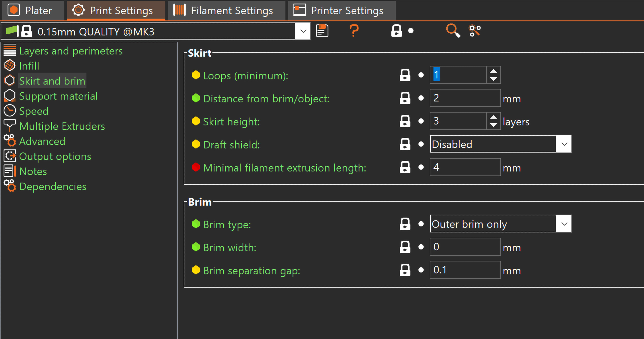Viewport: 644px width, 339px height.
Task: Click the Multiple Extruders icon
Action: click(x=9, y=126)
